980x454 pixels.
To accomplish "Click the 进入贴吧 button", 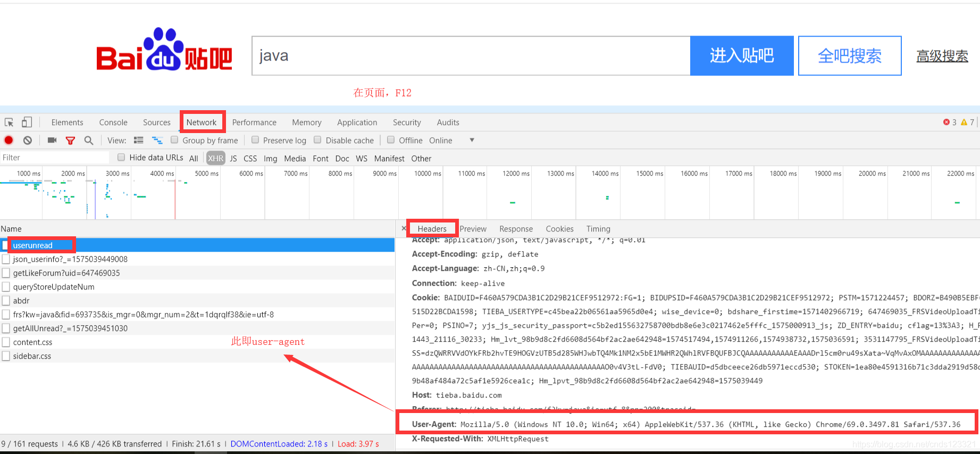I will (x=742, y=56).
